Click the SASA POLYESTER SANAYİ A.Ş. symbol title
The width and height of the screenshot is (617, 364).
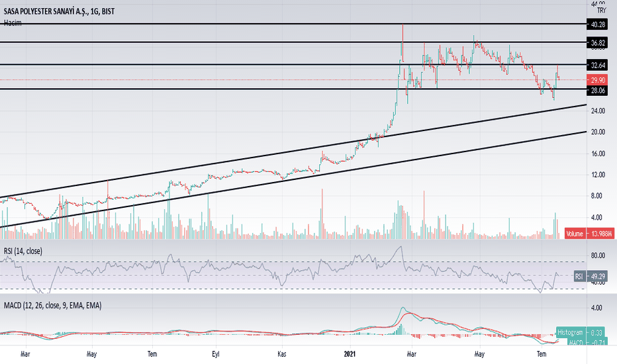point(60,11)
